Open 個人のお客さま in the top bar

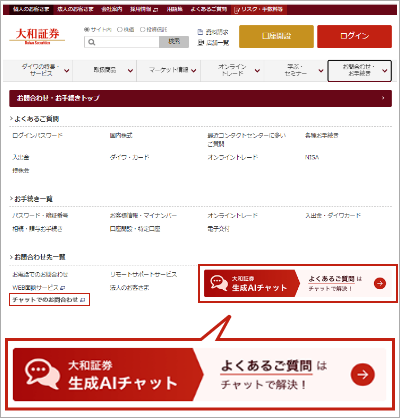tap(31, 9)
